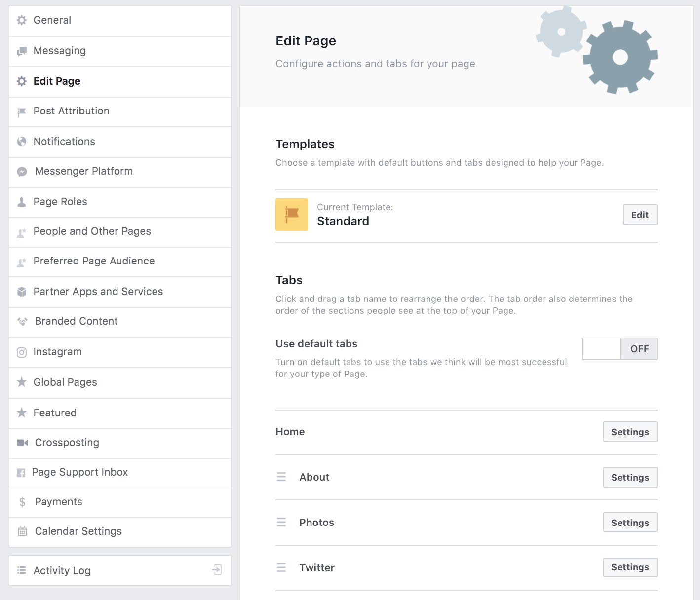Click the drag handle beside About tab
The width and height of the screenshot is (700, 600).
click(x=281, y=477)
